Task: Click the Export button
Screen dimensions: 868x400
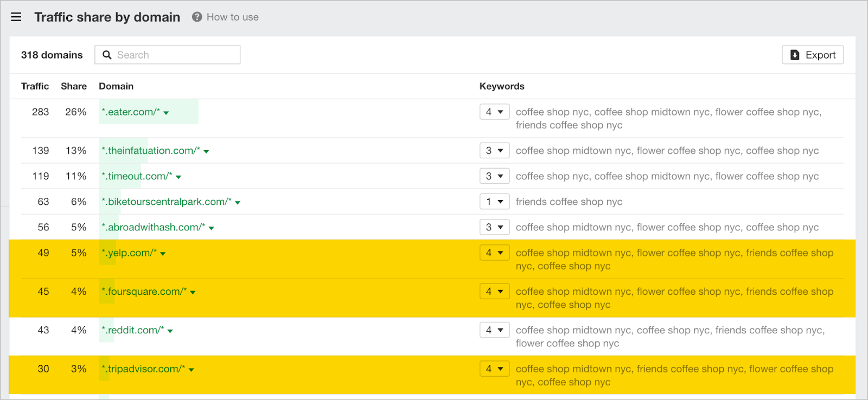Action: (813, 55)
